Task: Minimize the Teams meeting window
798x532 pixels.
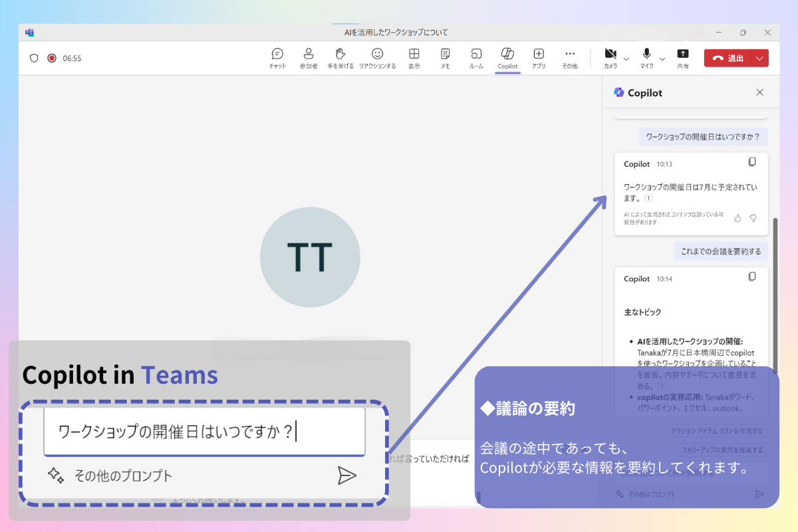Action: (718, 32)
